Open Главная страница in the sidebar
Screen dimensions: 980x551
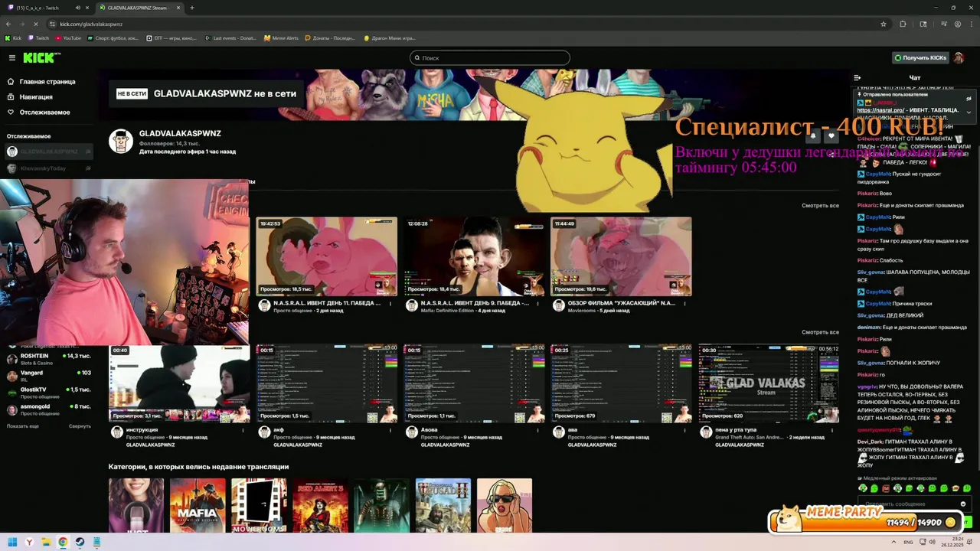[x=42, y=81]
